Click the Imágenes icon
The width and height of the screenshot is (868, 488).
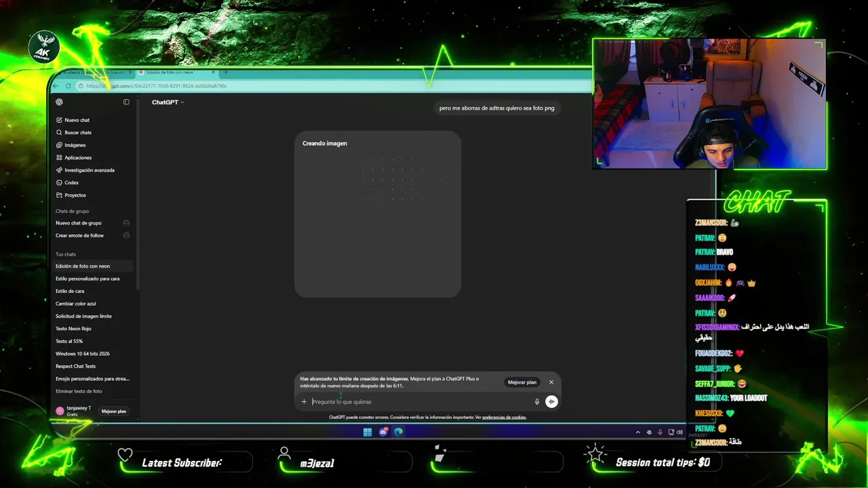click(60, 145)
